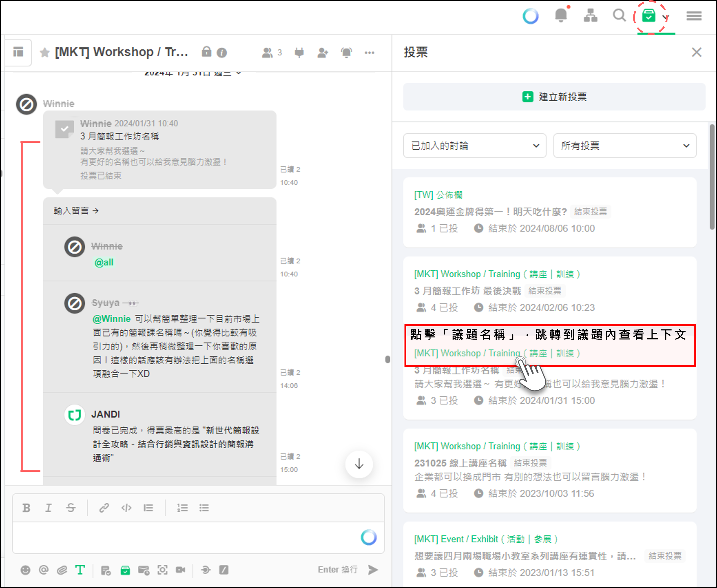Screen dimensions: 717x588
Task: Click the send message arrow
Action: point(373,570)
